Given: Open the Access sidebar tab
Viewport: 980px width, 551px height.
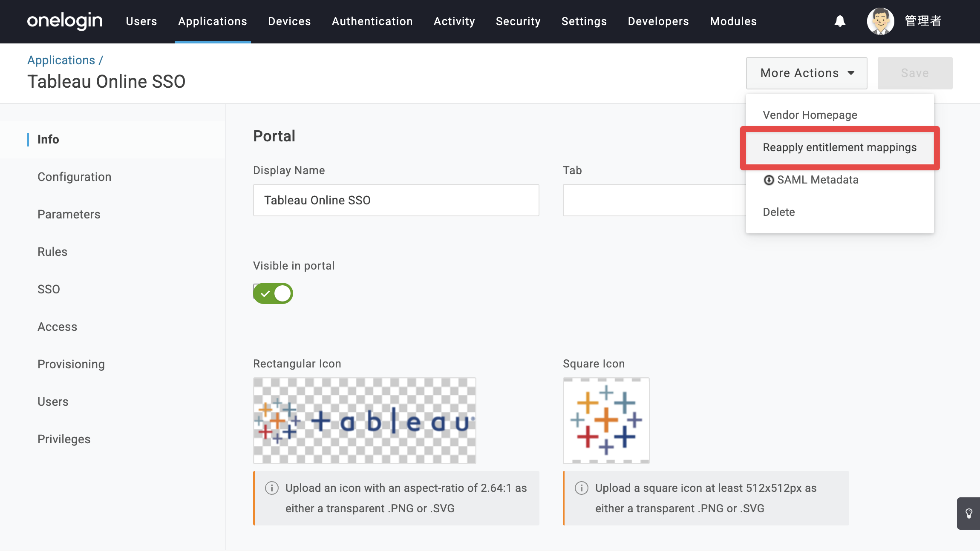Looking at the screenshot, I should pos(112,327).
